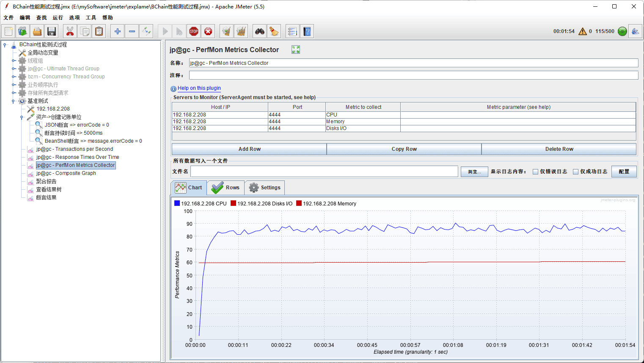Click the Save test plan floppy icon
The width and height of the screenshot is (644, 363).
(52, 31)
